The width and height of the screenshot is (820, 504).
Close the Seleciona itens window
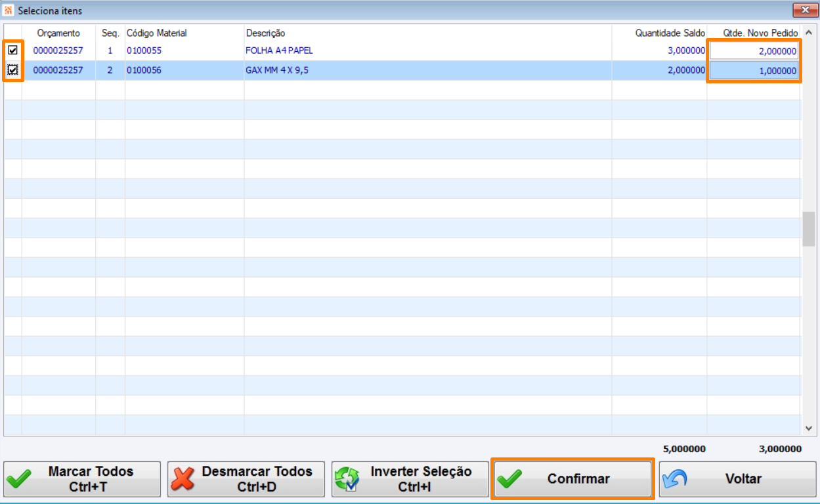(x=804, y=10)
